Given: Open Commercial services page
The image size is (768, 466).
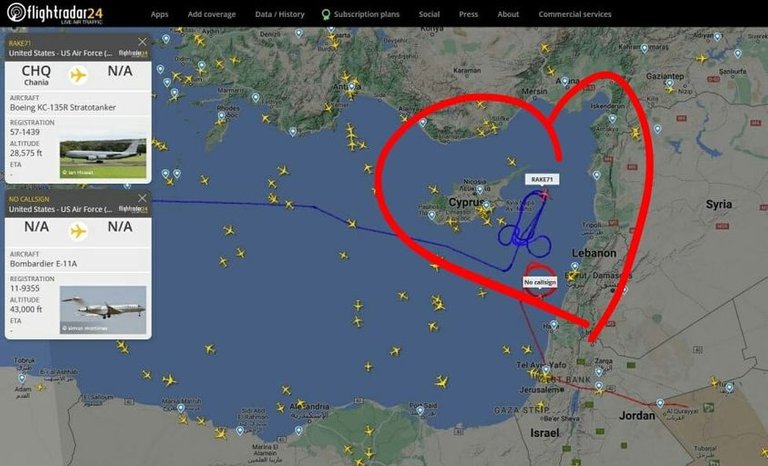Looking at the screenshot, I should tap(575, 14).
